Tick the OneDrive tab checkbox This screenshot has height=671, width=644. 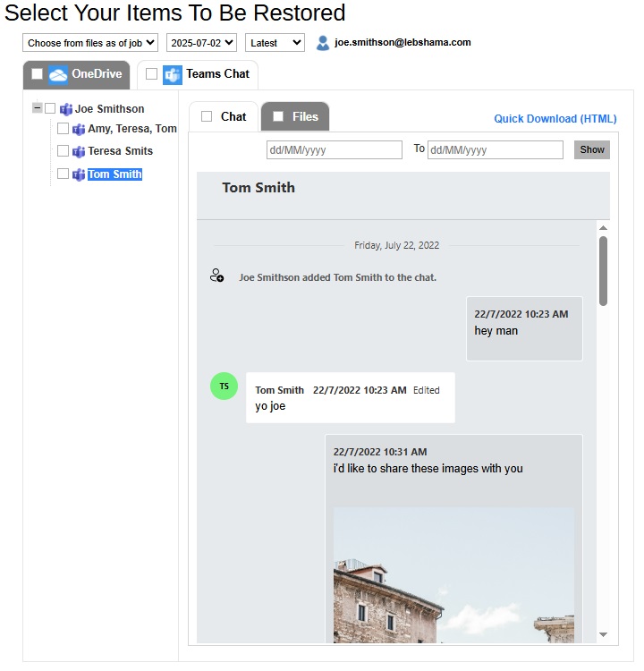38,74
